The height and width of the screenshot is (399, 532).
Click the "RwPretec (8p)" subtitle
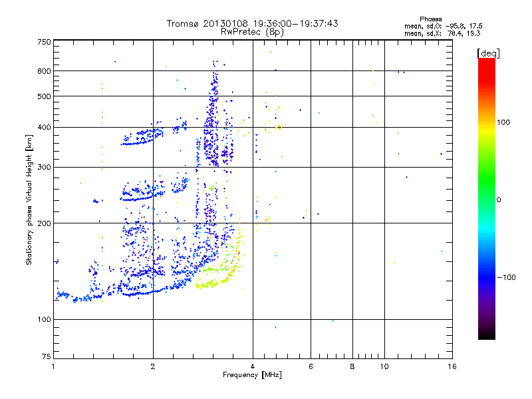click(x=253, y=31)
